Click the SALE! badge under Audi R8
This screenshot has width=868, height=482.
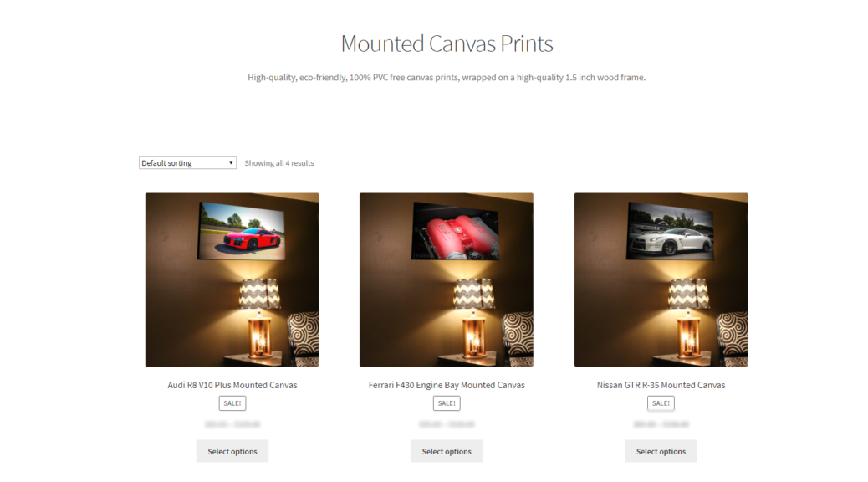232,403
